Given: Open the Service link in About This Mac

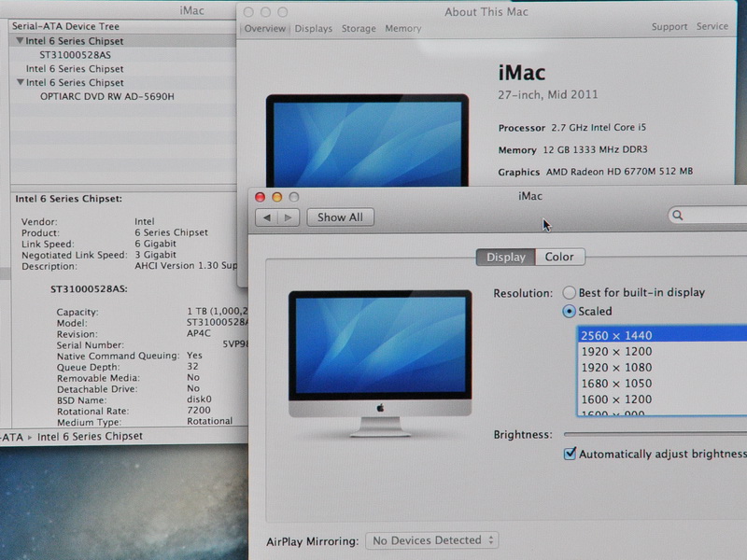Looking at the screenshot, I should click(712, 27).
